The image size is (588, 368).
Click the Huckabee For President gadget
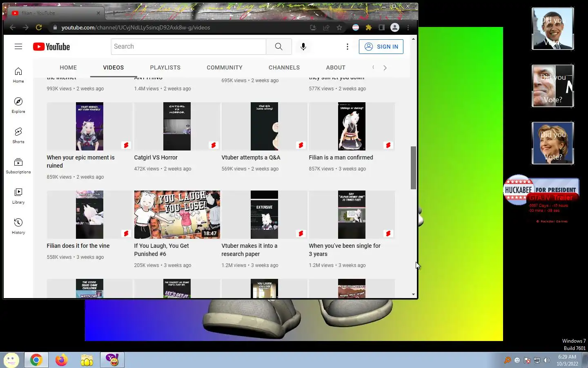pos(541,190)
